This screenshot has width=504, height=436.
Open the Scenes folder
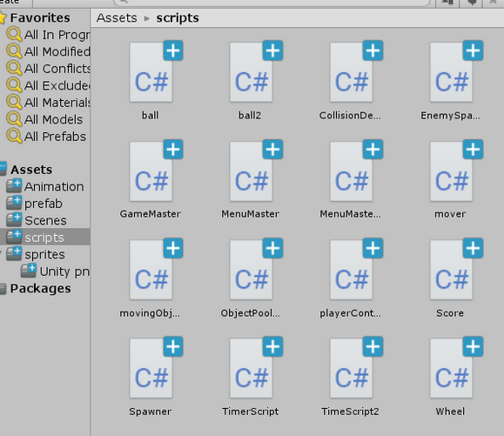37,221
